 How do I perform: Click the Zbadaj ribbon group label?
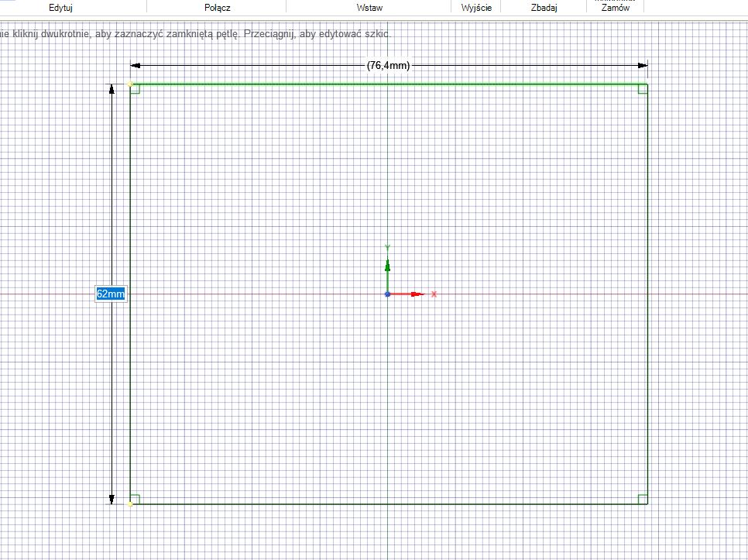tap(544, 8)
